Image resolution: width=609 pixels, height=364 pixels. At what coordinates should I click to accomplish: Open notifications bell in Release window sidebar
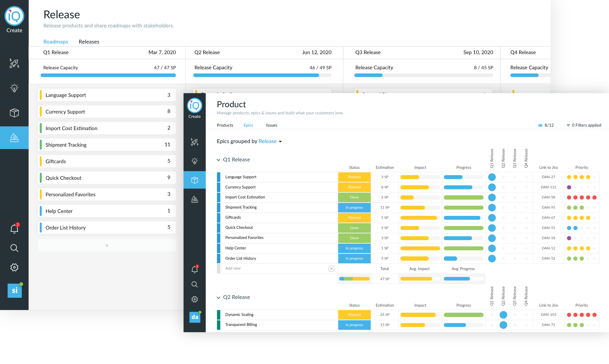click(x=14, y=228)
